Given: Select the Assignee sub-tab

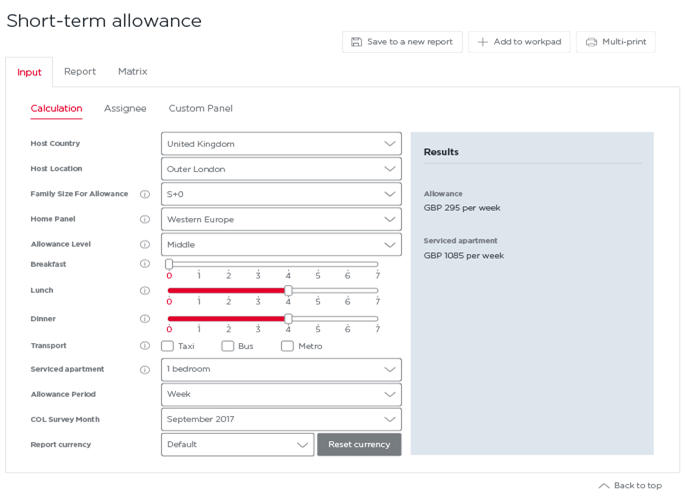Looking at the screenshot, I should tap(125, 108).
